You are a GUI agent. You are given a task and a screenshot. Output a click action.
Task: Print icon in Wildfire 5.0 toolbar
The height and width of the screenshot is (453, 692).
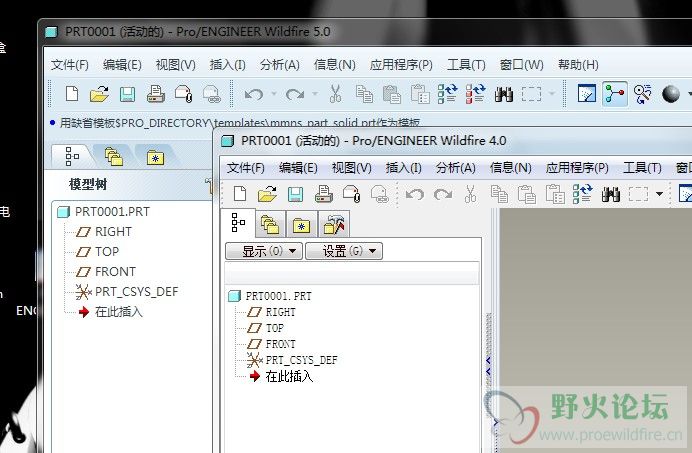[155, 94]
